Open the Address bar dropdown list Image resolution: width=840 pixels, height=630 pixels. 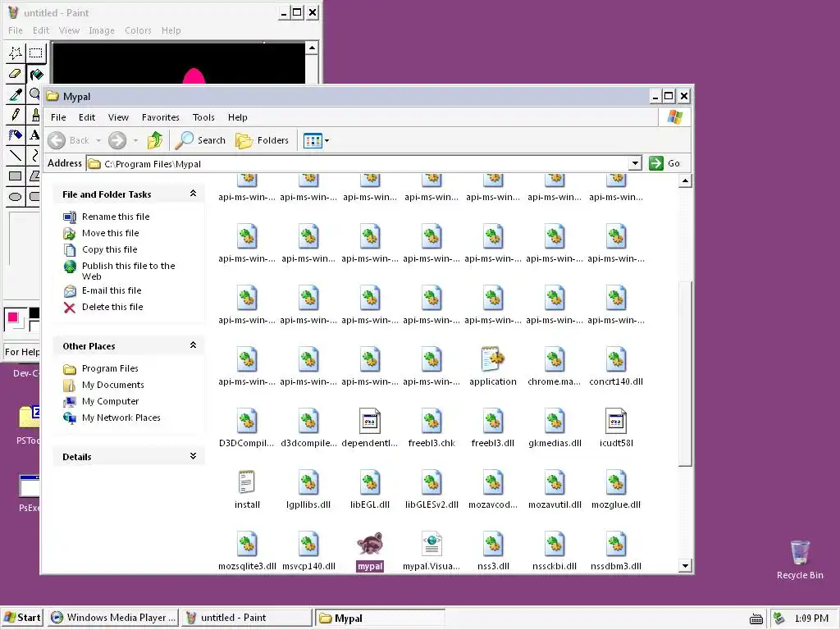click(635, 163)
